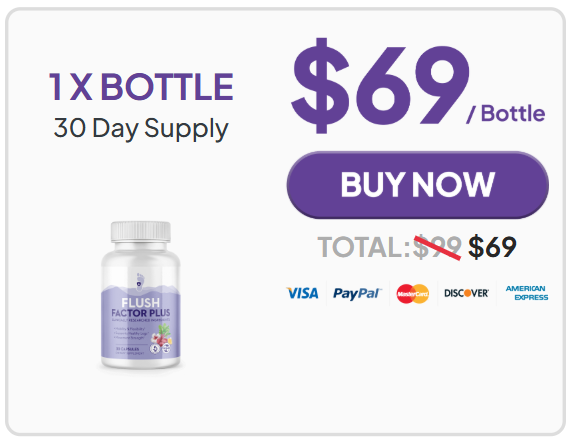Click the white bottle cap

pyautogui.click(x=141, y=231)
